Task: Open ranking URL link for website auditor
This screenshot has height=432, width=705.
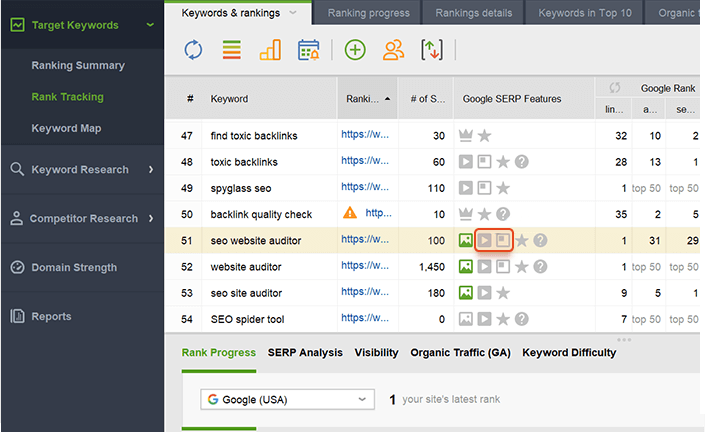Action: [x=365, y=266]
